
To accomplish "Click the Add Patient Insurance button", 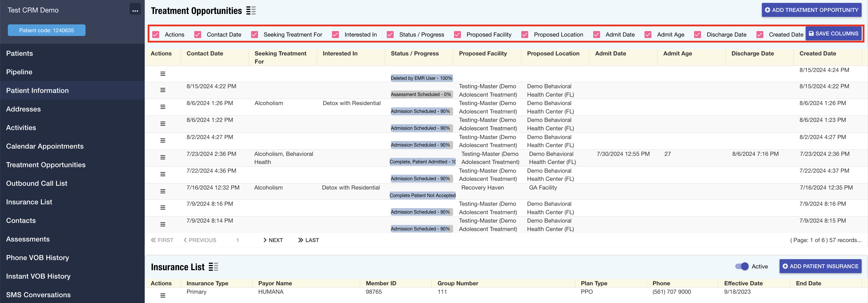I will coord(820,266).
